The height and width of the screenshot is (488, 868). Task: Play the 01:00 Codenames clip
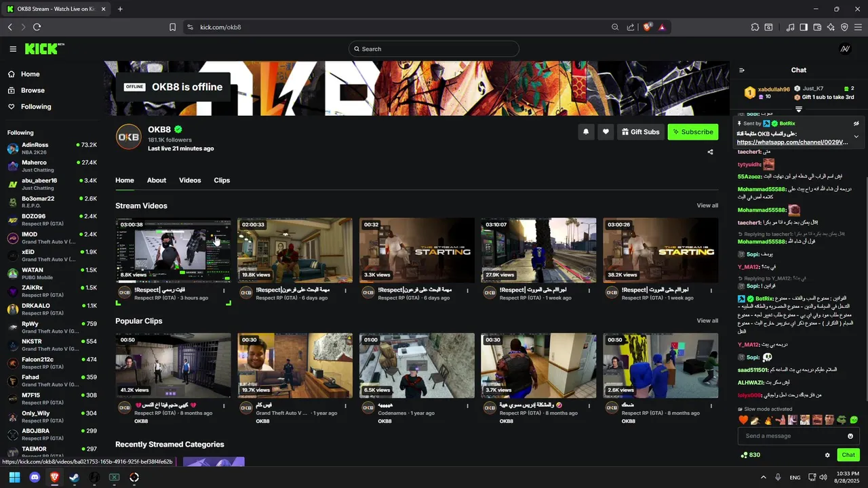(416, 365)
